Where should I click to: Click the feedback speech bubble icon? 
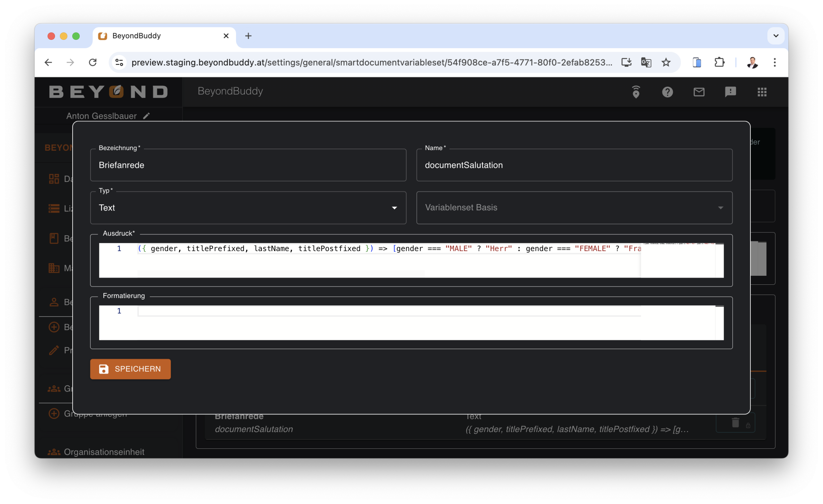click(730, 92)
